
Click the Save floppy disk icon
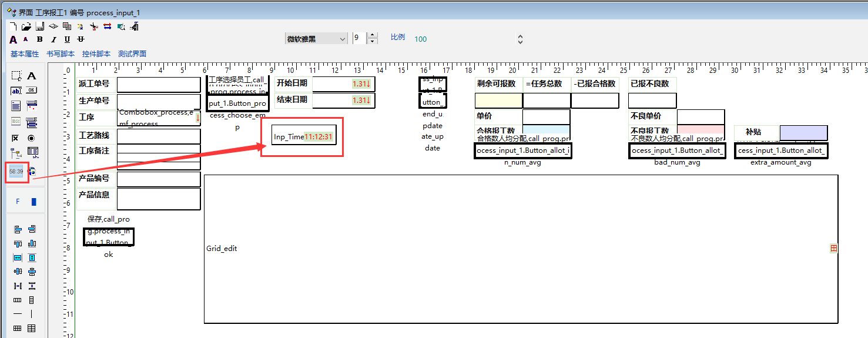point(39,26)
